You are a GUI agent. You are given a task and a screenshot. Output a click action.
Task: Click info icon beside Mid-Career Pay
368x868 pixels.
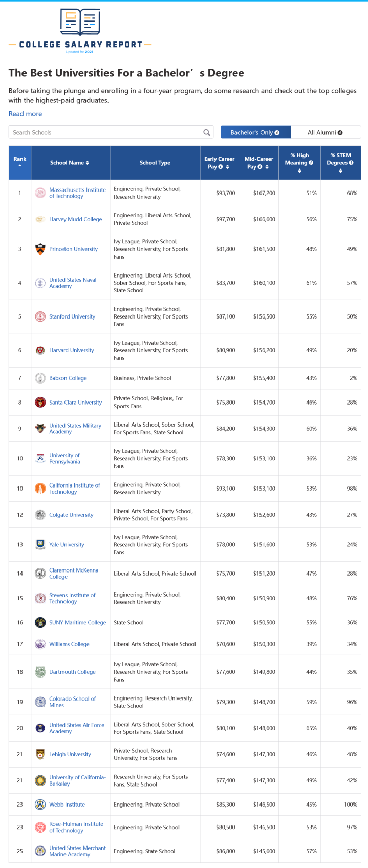point(260,167)
